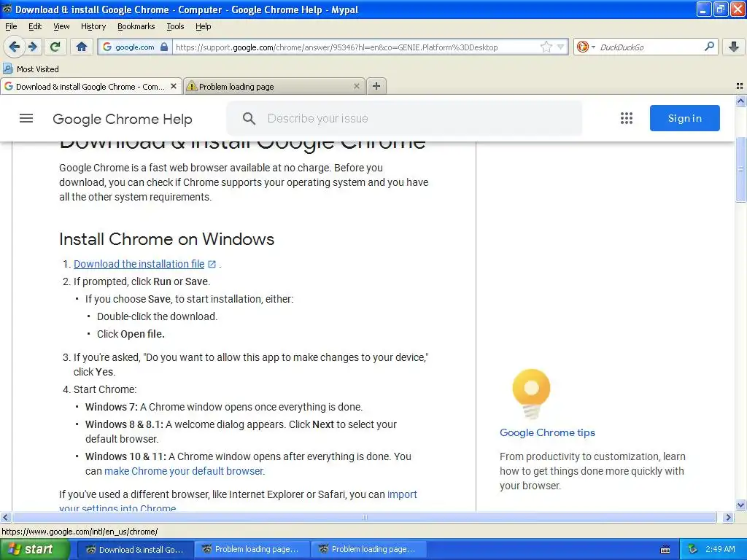747x560 pixels.
Task: Open the Most Visited bookmarks folder
Action: [31, 69]
